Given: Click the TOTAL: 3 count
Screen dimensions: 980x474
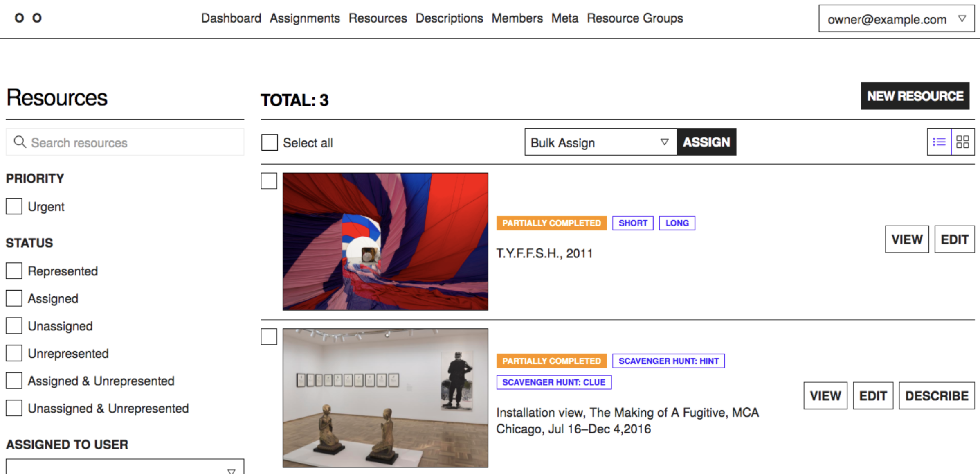Looking at the screenshot, I should (294, 100).
